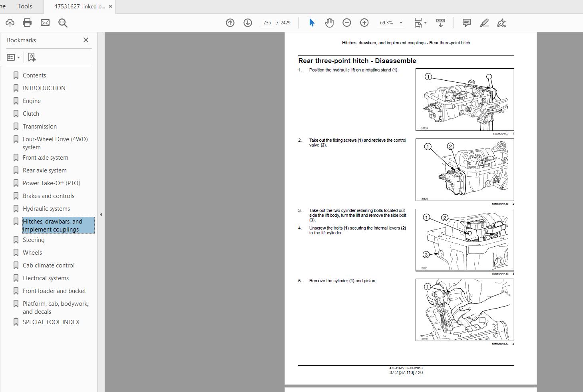Select the Steering bookmark
The height and width of the screenshot is (392, 583).
[34, 240]
